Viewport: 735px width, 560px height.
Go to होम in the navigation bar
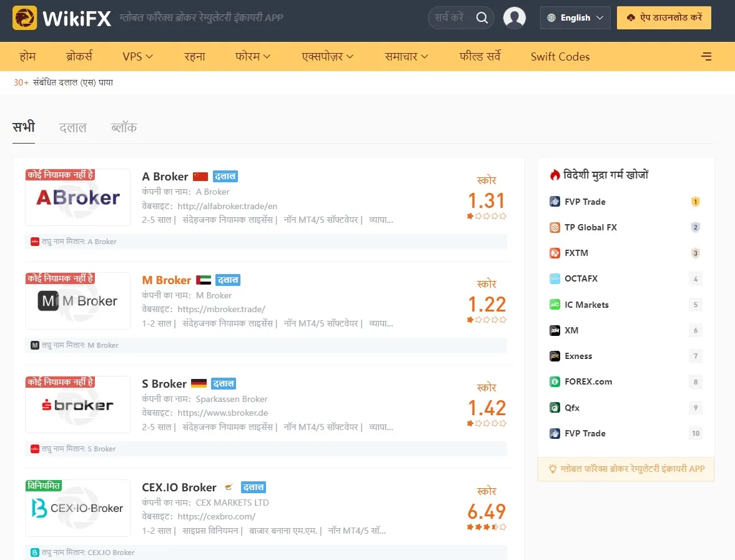[x=27, y=57]
